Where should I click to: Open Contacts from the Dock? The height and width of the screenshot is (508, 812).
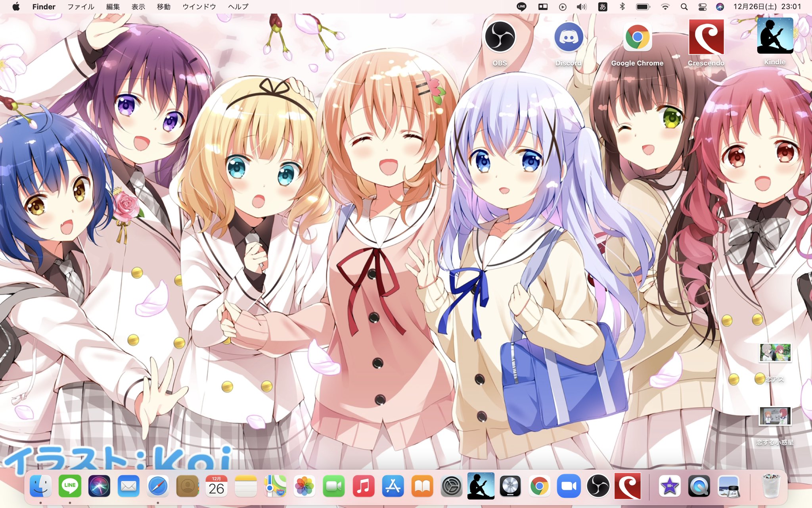click(x=187, y=486)
